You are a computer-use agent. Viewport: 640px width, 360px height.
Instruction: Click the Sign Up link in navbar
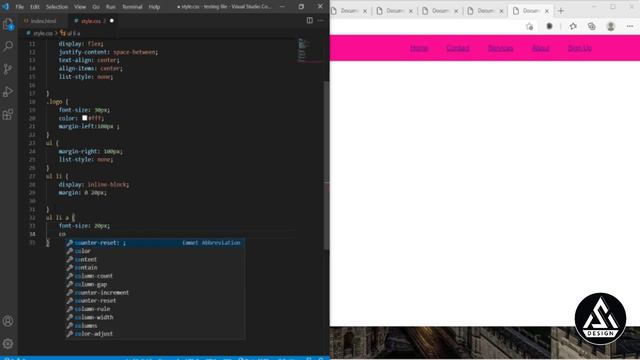click(580, 48)
